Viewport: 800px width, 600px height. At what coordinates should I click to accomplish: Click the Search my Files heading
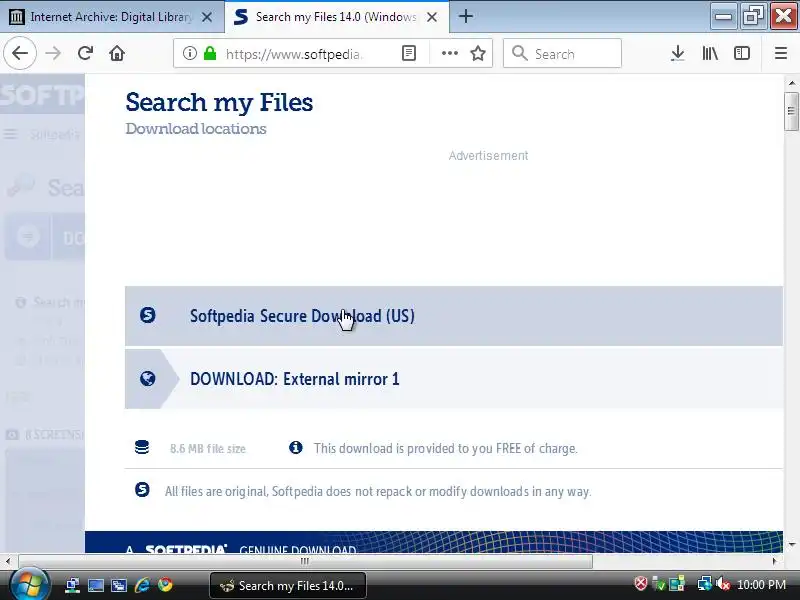click(x=219, y=102)
